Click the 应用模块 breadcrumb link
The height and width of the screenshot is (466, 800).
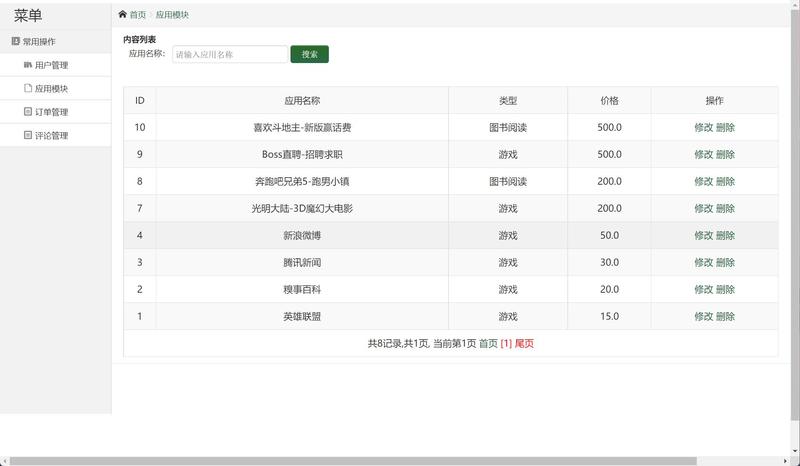[x=172, y=15]
